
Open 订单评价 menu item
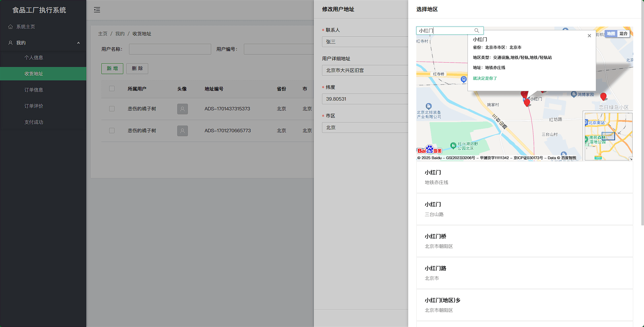click(43, 106)
